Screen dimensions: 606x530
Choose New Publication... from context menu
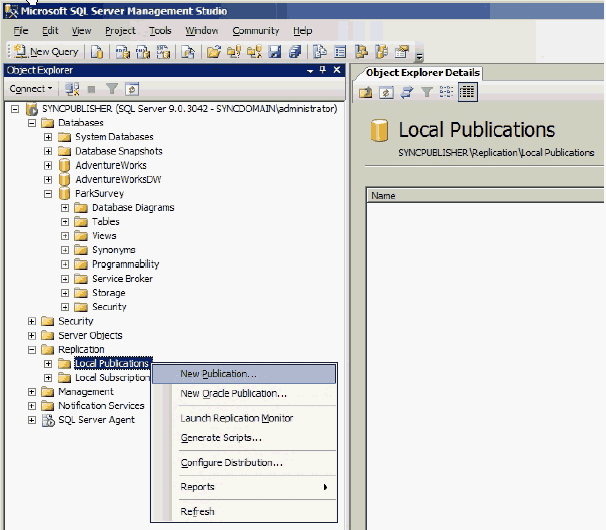(x=244, y=374)
